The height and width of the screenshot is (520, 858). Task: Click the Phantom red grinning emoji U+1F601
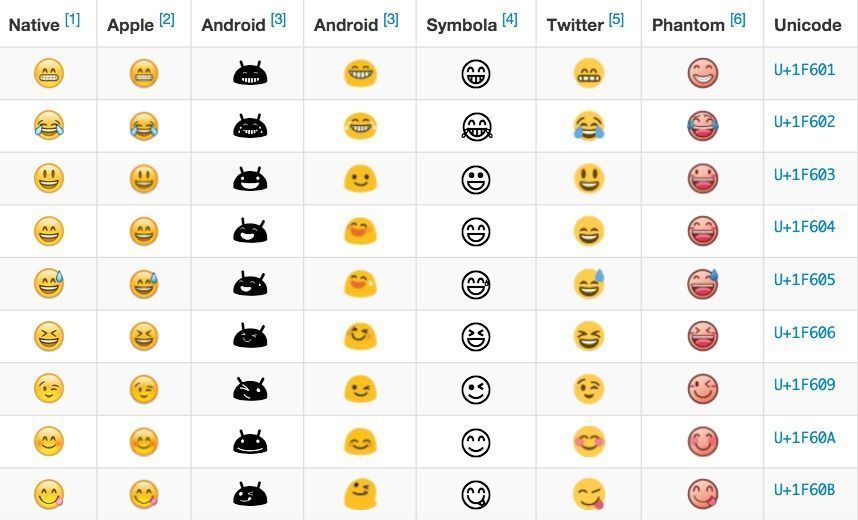click(703, 73)
